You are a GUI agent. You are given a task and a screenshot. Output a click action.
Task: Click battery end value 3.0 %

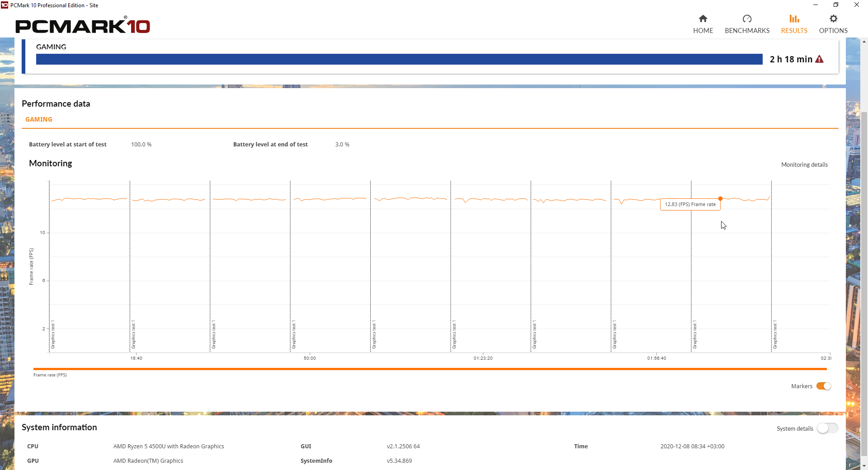pos(342,145)
